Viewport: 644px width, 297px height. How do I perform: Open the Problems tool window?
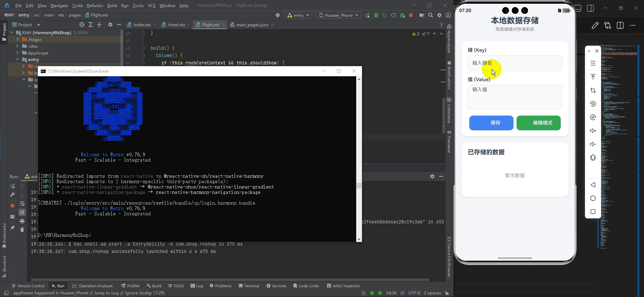click(x=220, y=286)
